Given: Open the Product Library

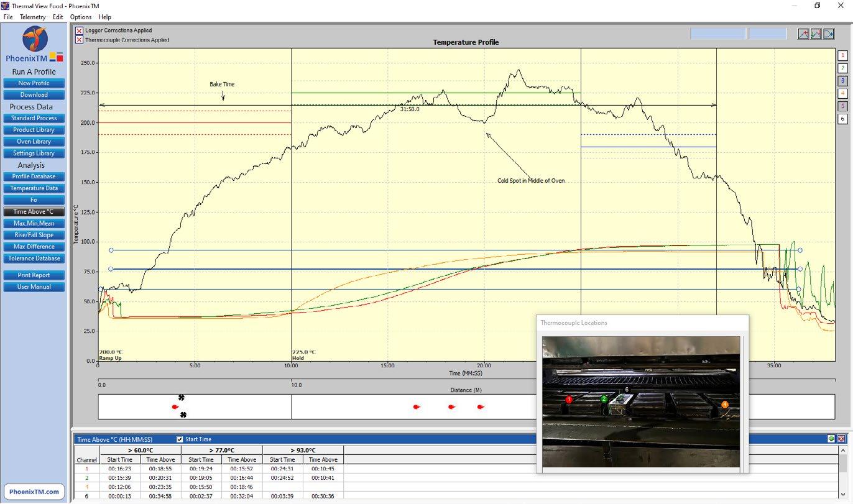Looking at the screenshot, I should [x=34, y=130].
